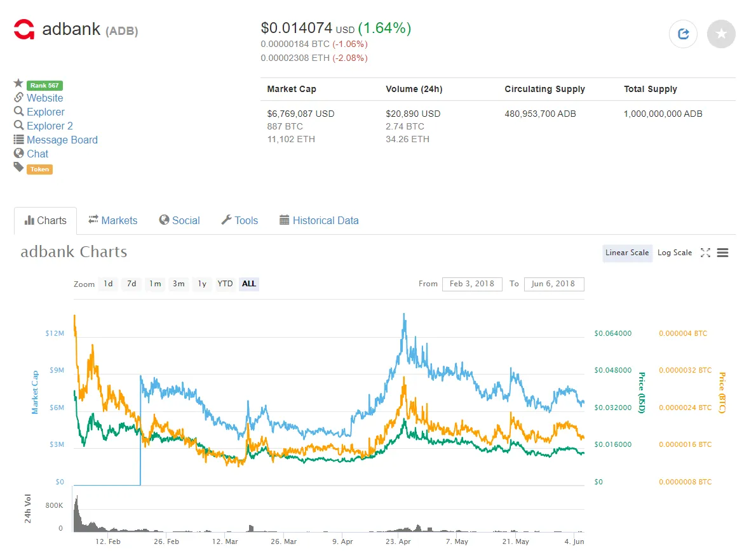Open the Message Board link

pos(62,140)
